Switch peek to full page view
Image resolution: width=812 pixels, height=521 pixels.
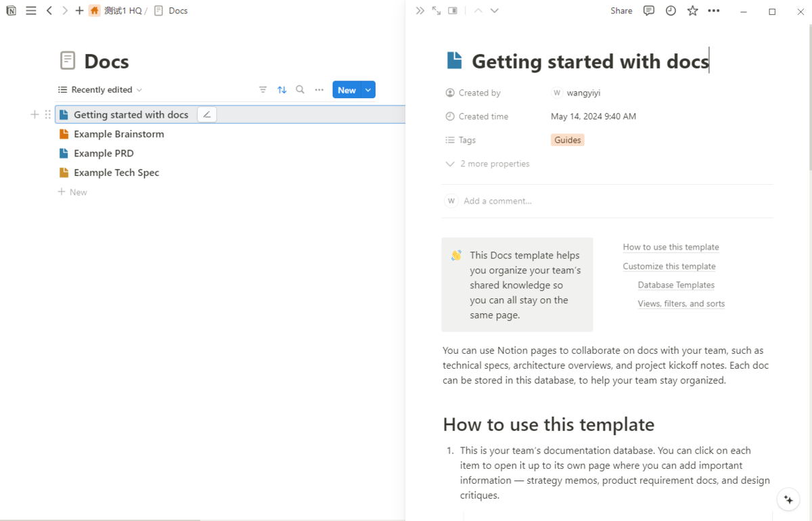pos(436,11)
